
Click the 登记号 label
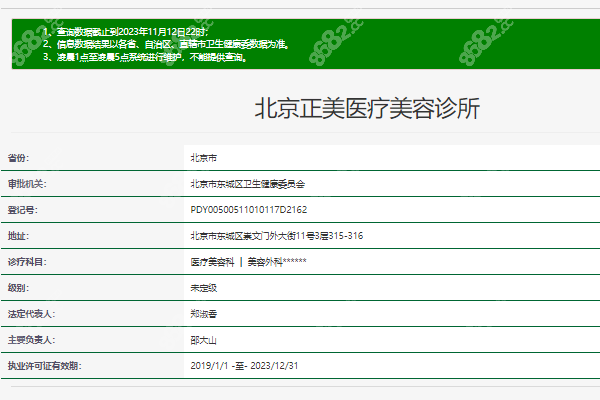pyautogui.click(x=23, y=210)
